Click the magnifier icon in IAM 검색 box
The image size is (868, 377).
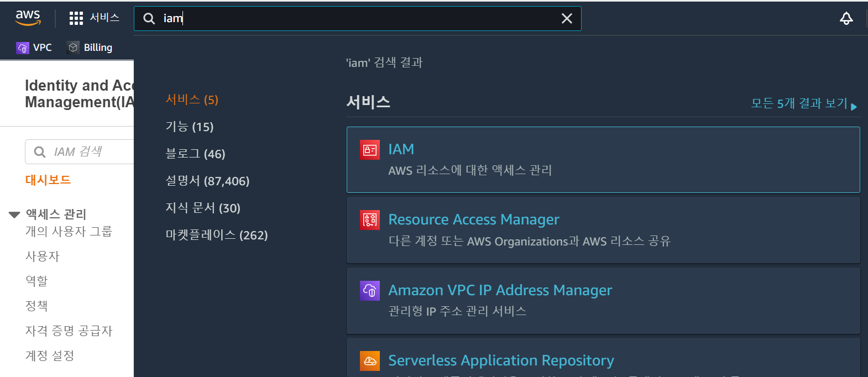[40, 152]
